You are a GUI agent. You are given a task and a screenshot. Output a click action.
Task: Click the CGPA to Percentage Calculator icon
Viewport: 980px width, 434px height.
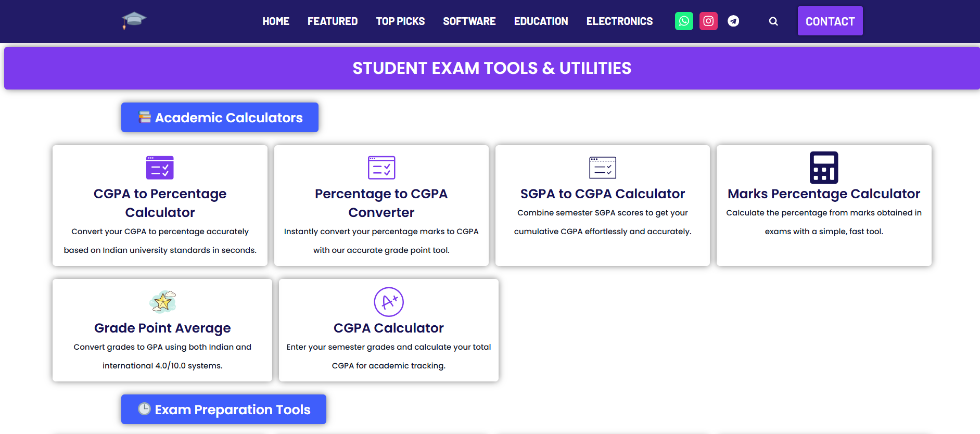(160, 168)
